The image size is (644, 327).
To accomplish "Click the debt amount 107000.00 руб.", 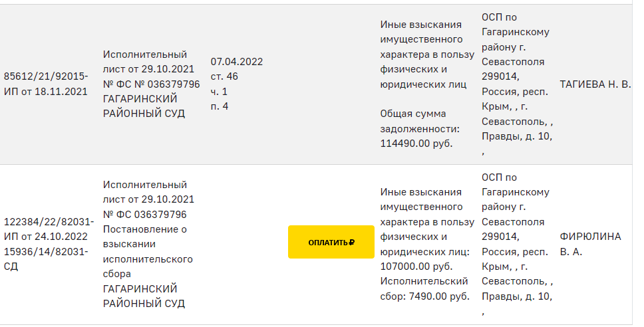I will click(x=416, y=267).
